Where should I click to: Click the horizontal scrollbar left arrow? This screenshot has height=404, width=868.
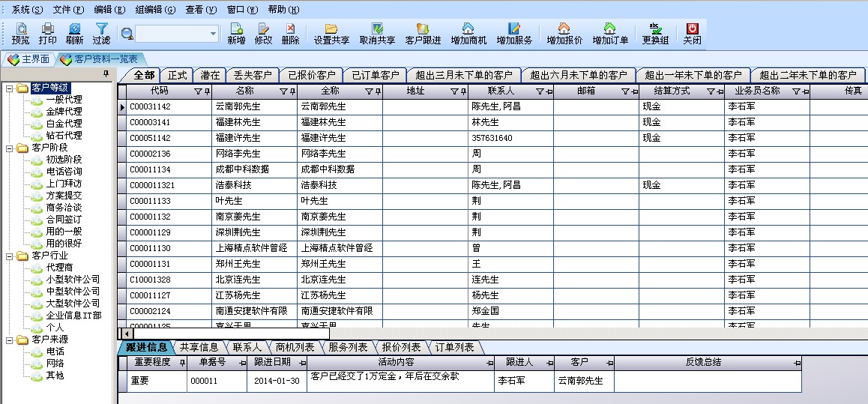click(x=126, y=334)
